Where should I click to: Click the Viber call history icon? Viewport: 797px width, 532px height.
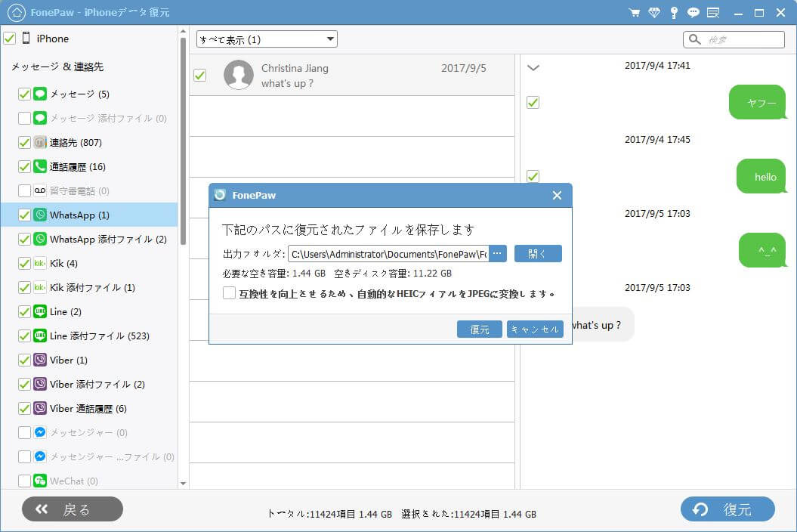click(40, 408)
